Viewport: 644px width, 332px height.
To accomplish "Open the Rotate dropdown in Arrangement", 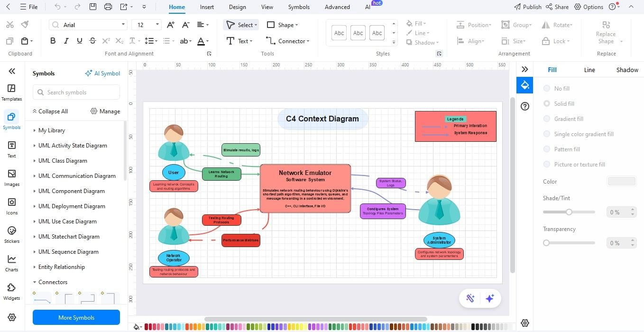I will point(557,24).
